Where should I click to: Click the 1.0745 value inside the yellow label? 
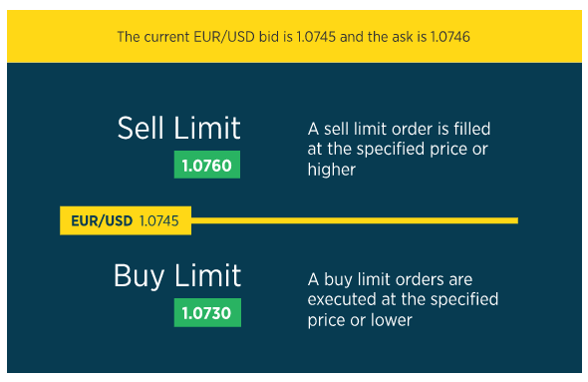tap(159, 221)
